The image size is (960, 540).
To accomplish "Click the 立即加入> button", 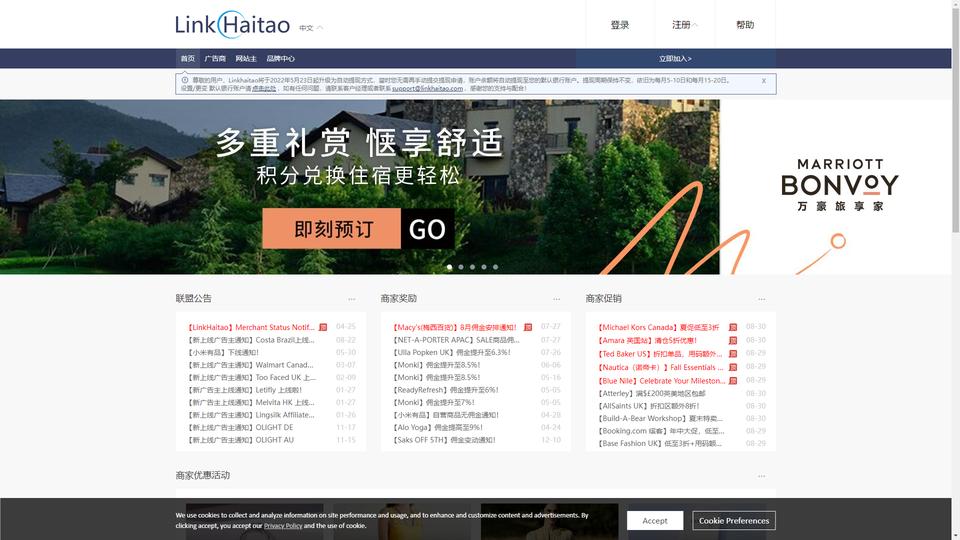I will tap(675, 59).
